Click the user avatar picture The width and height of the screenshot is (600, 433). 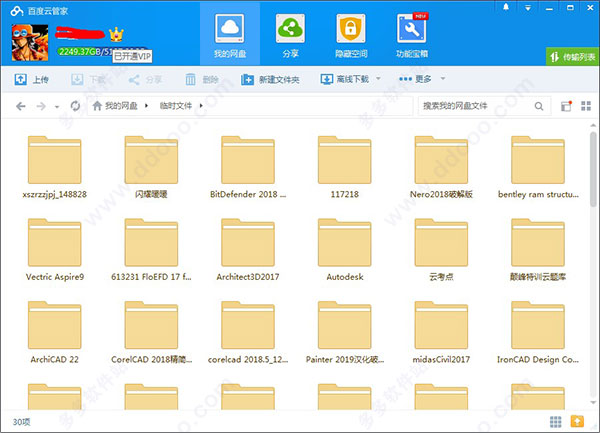point(30,42)
